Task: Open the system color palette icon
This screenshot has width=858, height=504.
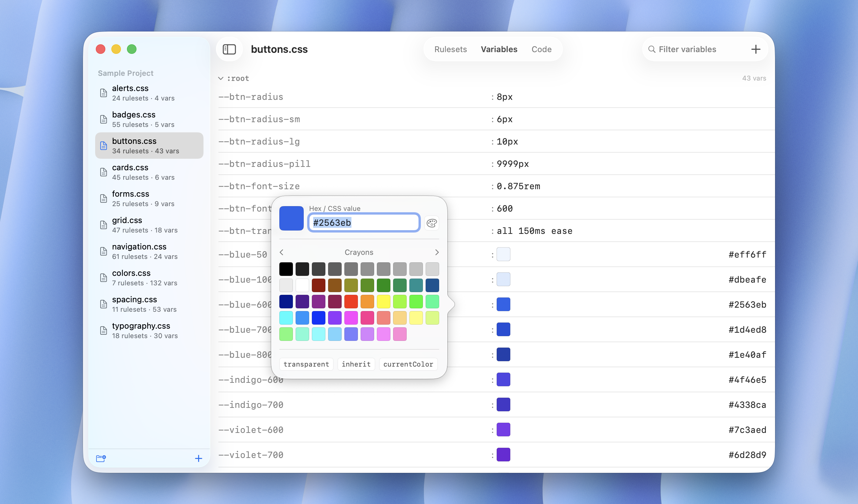Action: pyautogui.click(x=432, y=223)
